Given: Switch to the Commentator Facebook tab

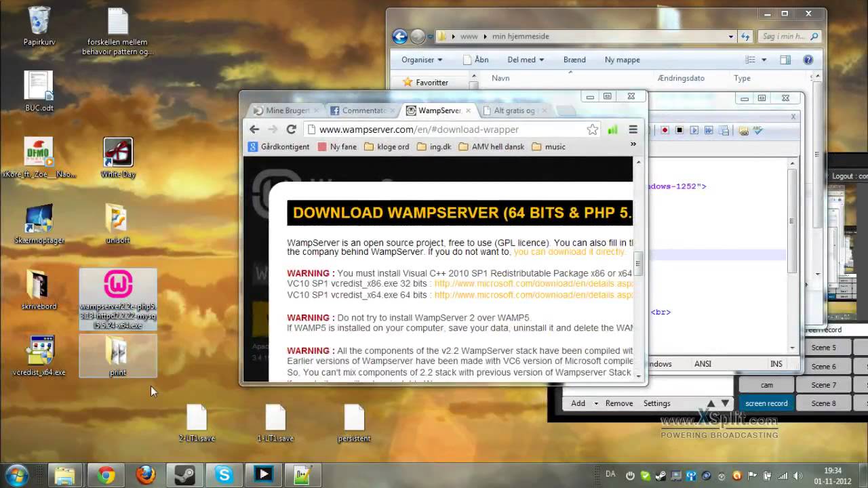Looking at the screenshot, I should pos(362,110).
